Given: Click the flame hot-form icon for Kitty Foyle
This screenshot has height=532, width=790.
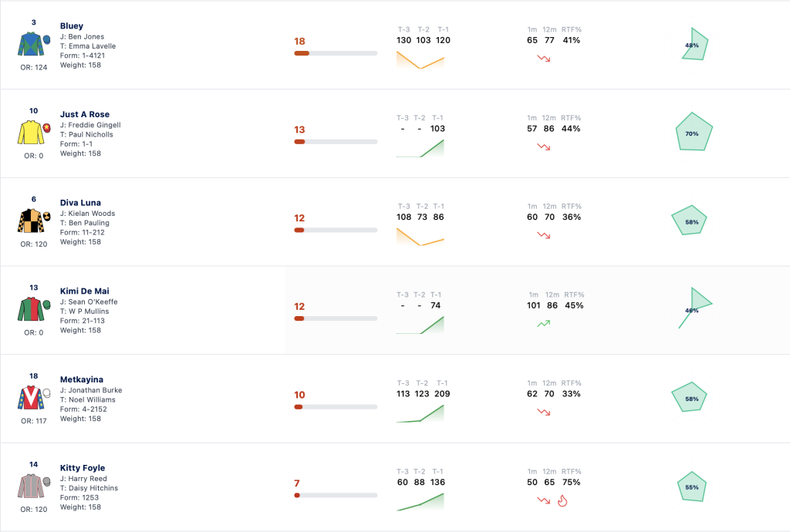Looking at the screenshot, I should (x=562, y=501).
